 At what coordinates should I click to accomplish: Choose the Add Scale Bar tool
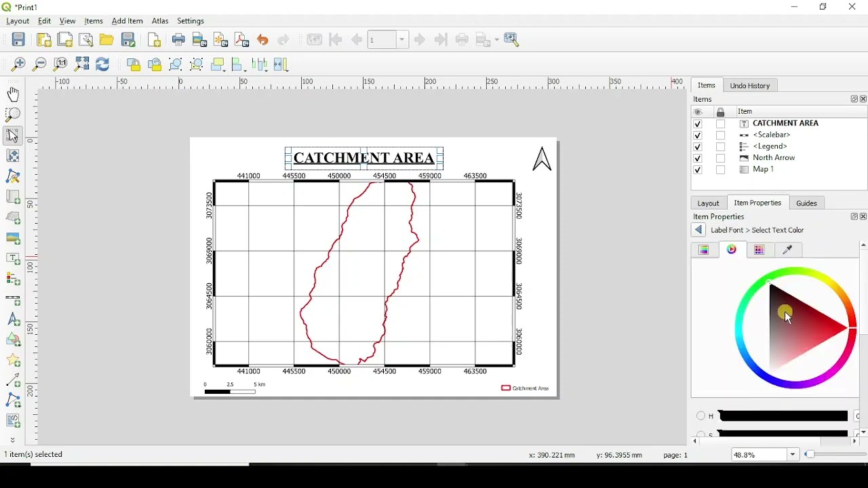point(13,300)
